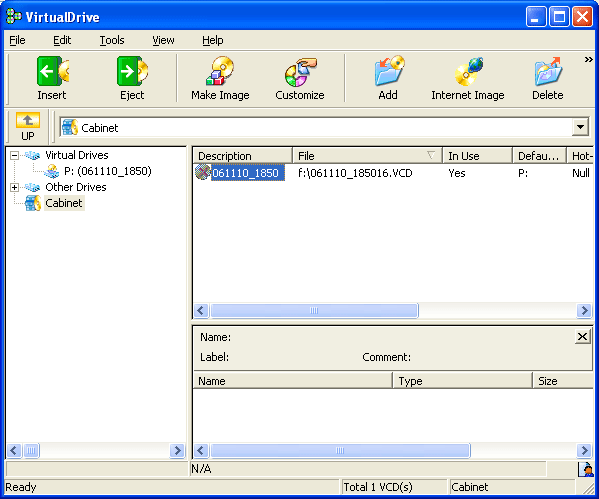The height and width of the screenshot is (499, 599).
Task: Click the P: drive disc icon
Action: 52,171
